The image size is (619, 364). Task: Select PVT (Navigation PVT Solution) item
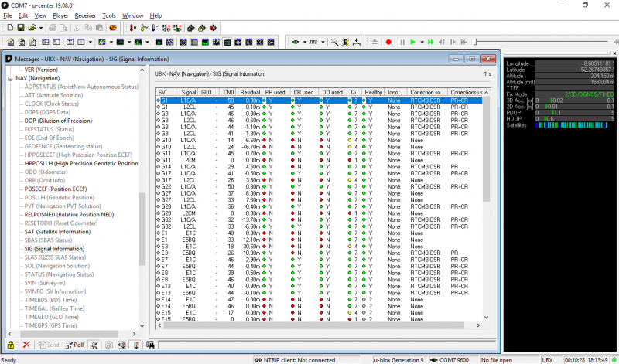point(63,206)
